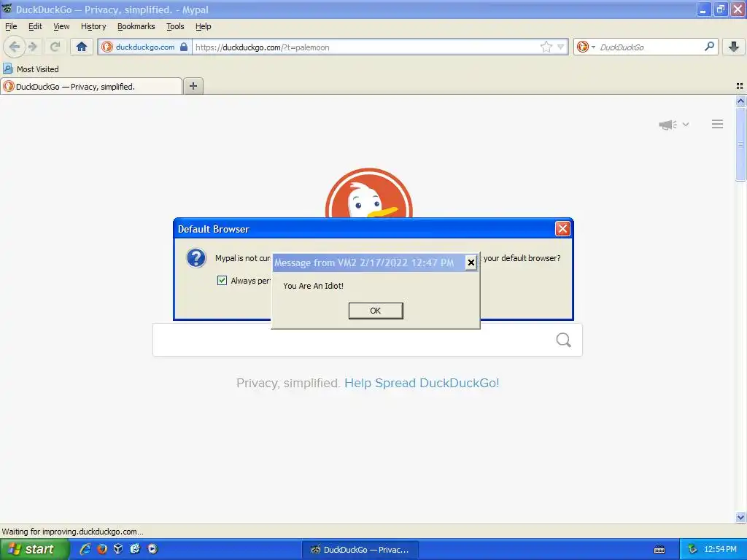
Task: Launch Firefox from quick launch
Action: tap(102, 549)
